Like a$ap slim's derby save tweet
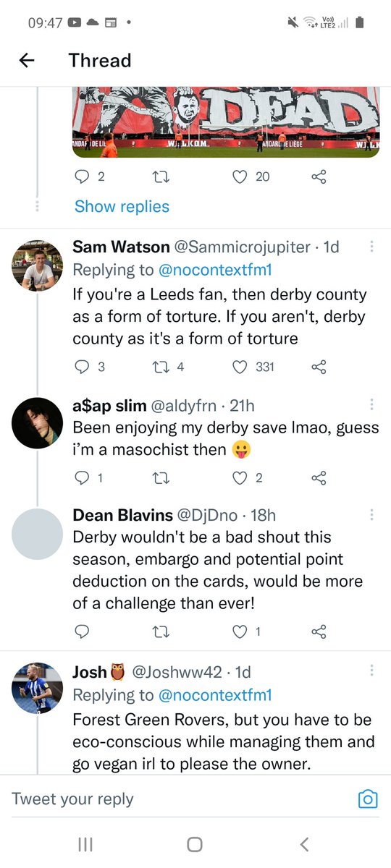 pos(240,477)
